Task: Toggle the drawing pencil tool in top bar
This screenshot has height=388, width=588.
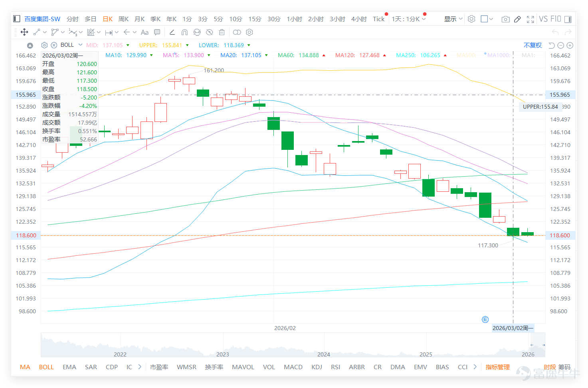Action: tap(517, 19)
